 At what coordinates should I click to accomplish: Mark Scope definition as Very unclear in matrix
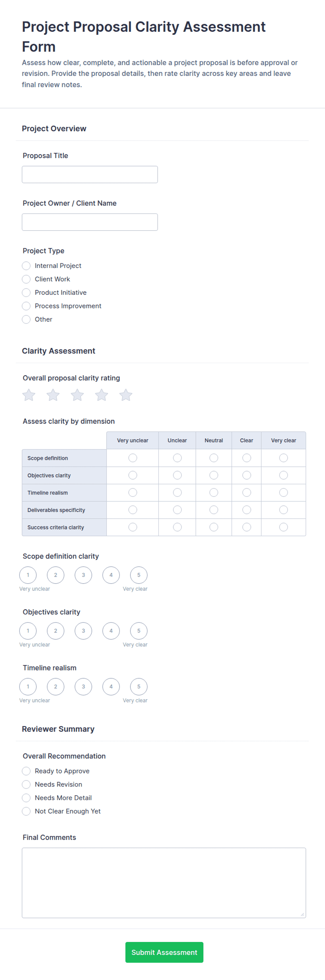pyautogui.click(x=132, y=458)
